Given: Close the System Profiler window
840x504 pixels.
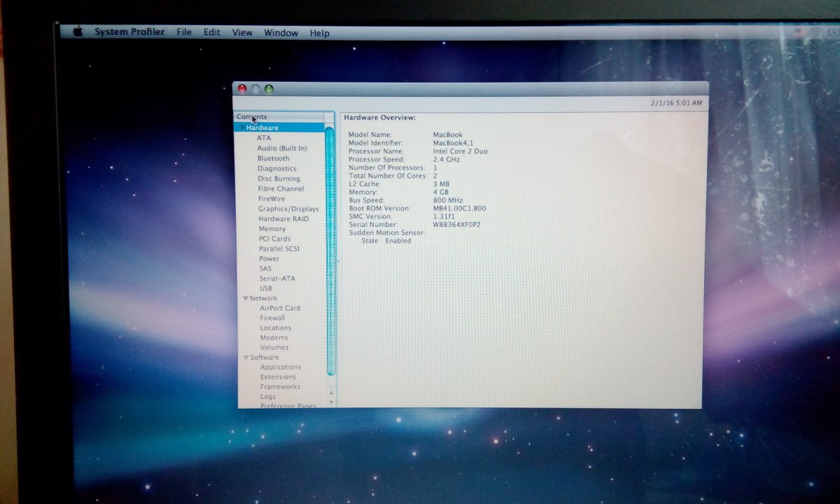Looking at the screenshot, I should [x=242, y=89].
